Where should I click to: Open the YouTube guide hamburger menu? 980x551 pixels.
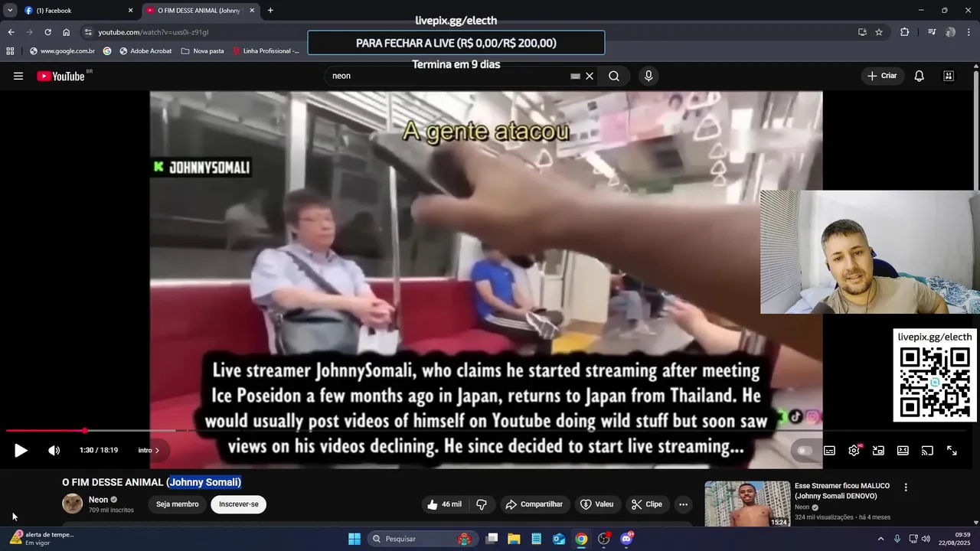click(x=18, y=76)
